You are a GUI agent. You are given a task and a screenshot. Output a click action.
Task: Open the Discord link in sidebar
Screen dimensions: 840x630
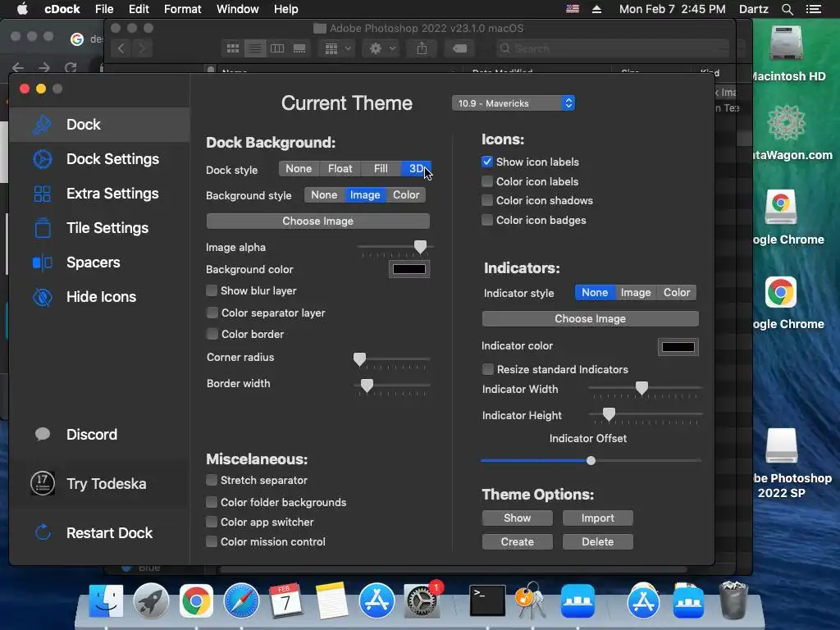[99, 435]
